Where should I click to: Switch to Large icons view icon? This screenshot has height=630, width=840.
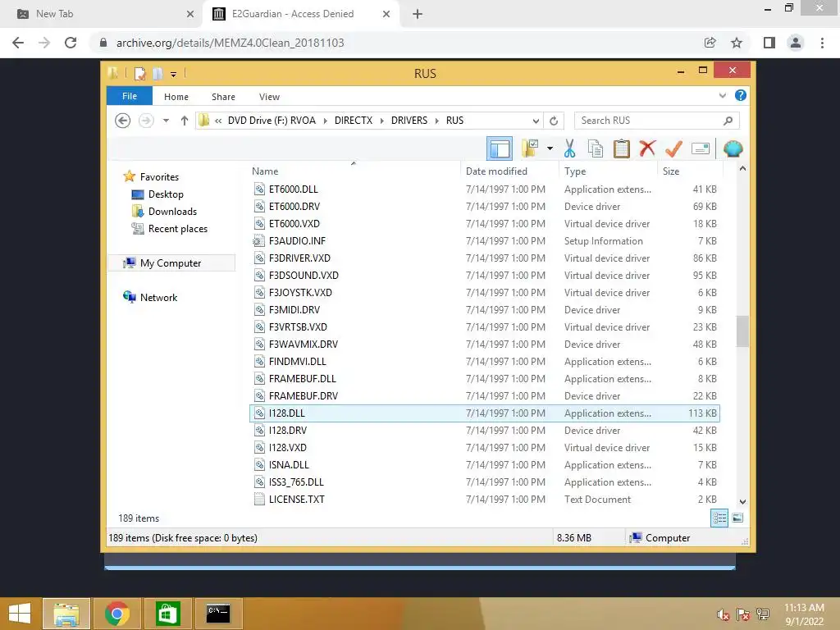point(737,518)
